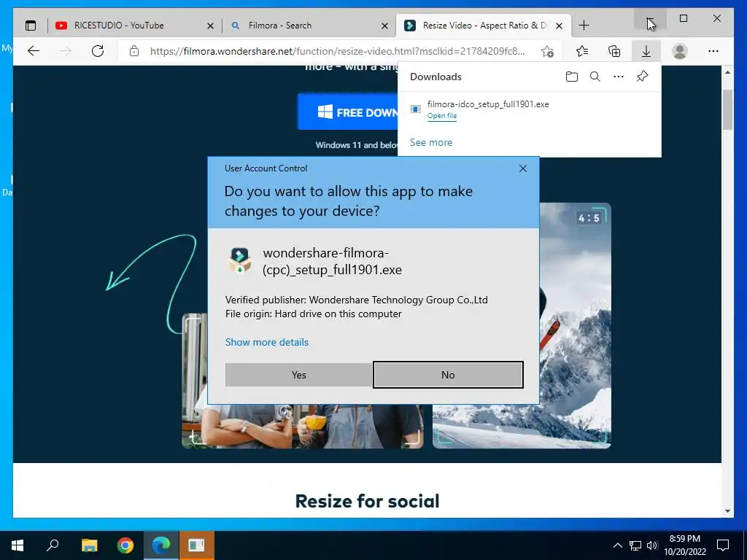The height and width of the screenshot is (560, 747).
Task: Close the RICESTUDIO - YouTube tab
Action: pyautogui.click(x=210, y=26)
